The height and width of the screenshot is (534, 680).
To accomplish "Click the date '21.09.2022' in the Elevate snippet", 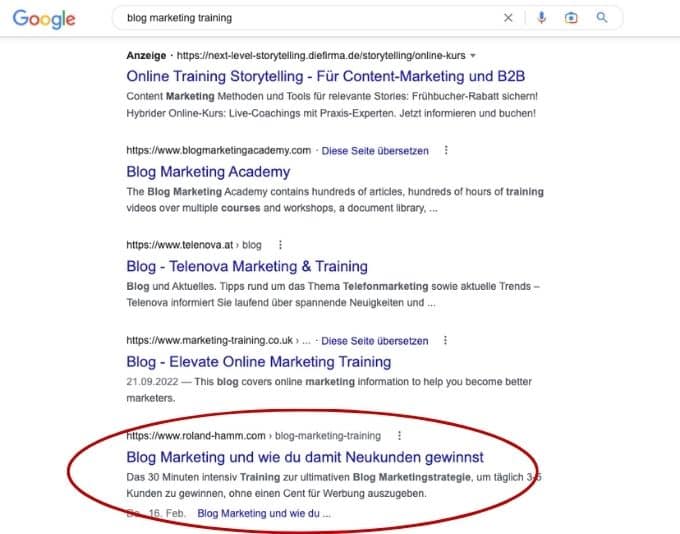I will [152, 382].
